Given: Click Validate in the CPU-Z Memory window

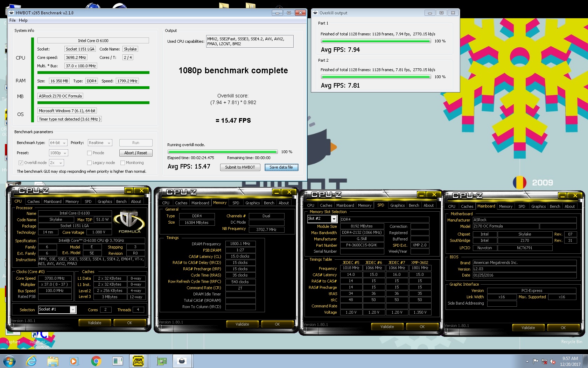Looking at the screenshot, I should coord(242,324).
